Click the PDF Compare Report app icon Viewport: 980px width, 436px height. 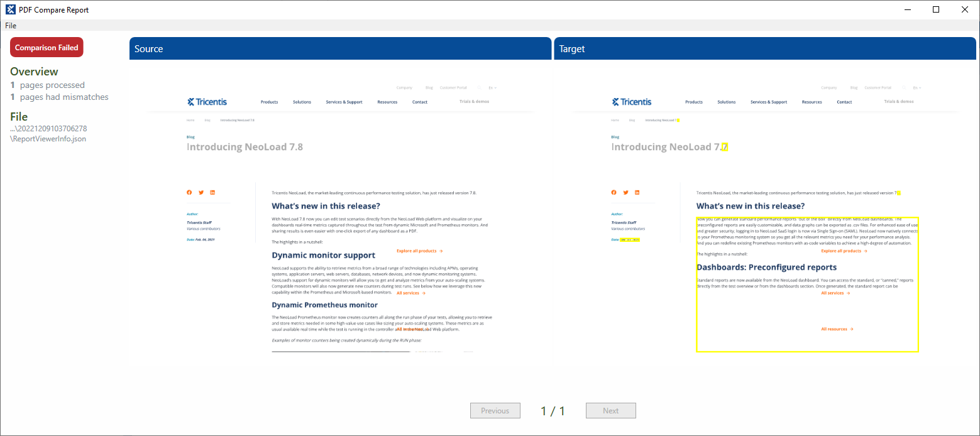(11, 9)
